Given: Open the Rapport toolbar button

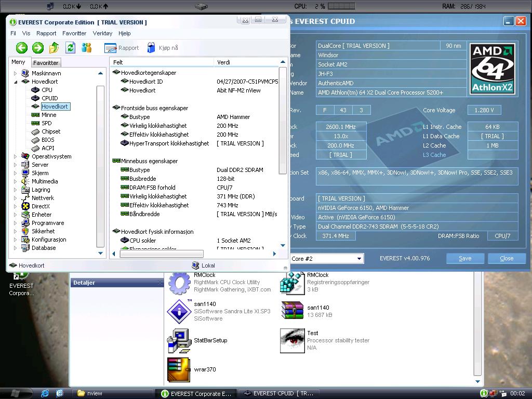Looking at the screenshot, I should 122,48.
